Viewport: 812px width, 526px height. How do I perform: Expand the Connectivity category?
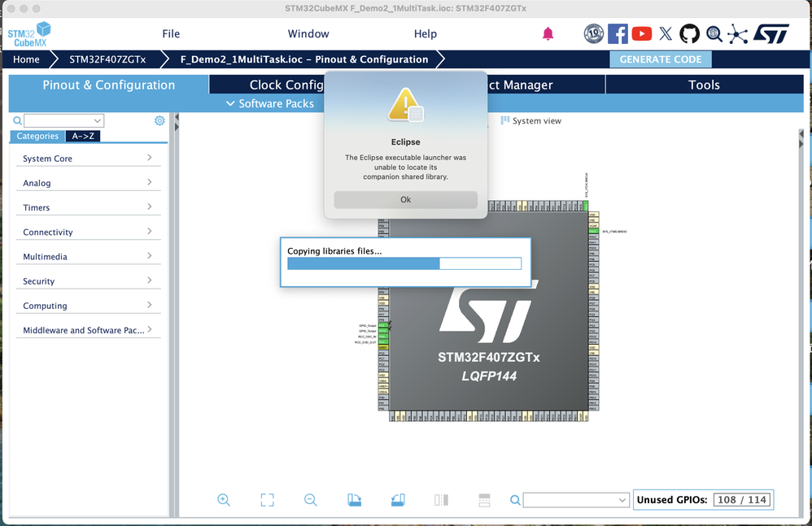pos(89,232)
